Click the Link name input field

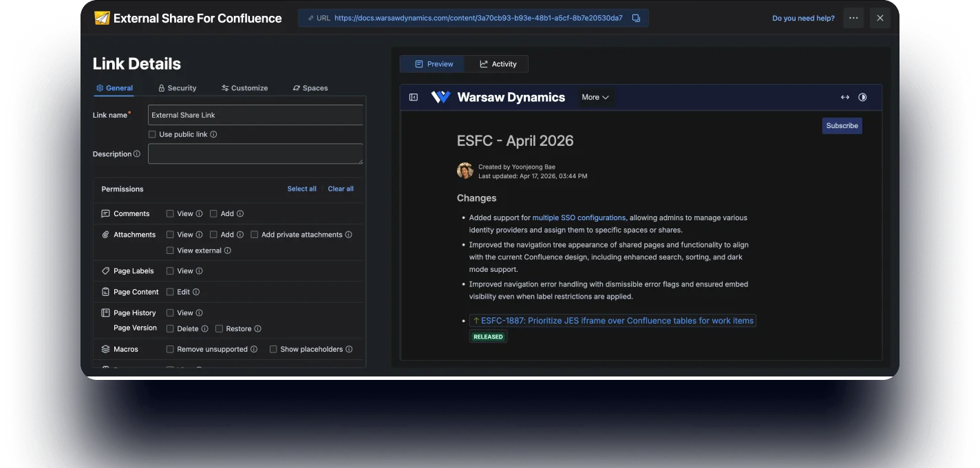pyautogui.click(x=255, y=115)
